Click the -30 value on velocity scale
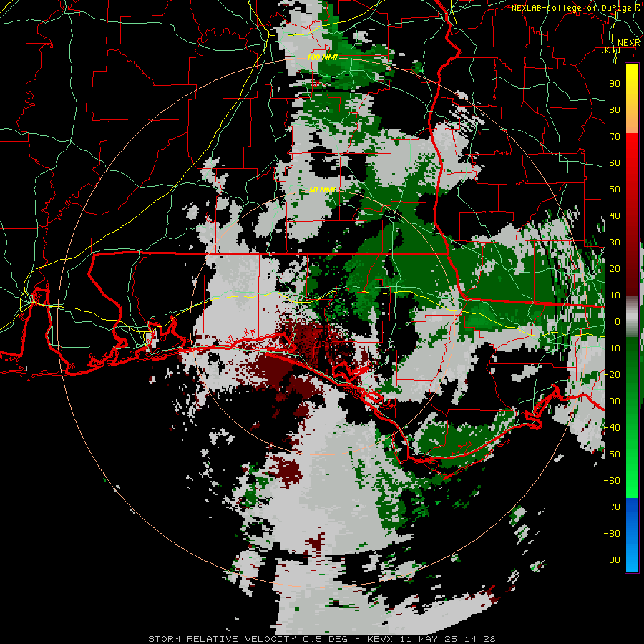Screen dimensions: 644x644 (x=612, y=401)
